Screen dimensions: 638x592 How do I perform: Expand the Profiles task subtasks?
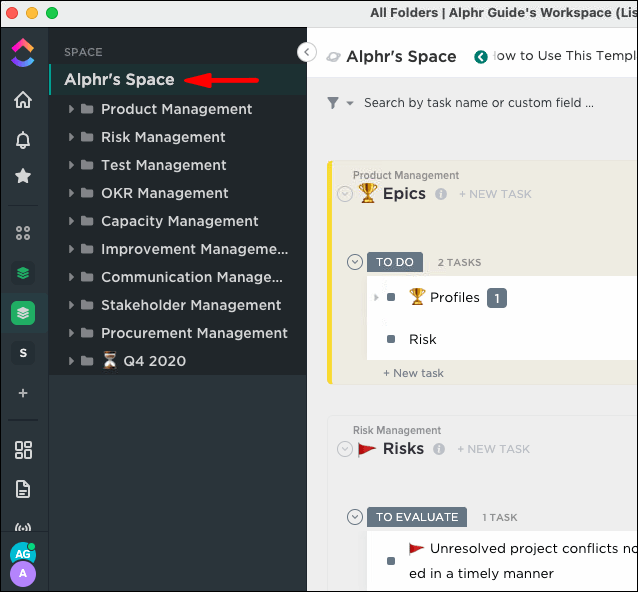[x=376, y=297]
